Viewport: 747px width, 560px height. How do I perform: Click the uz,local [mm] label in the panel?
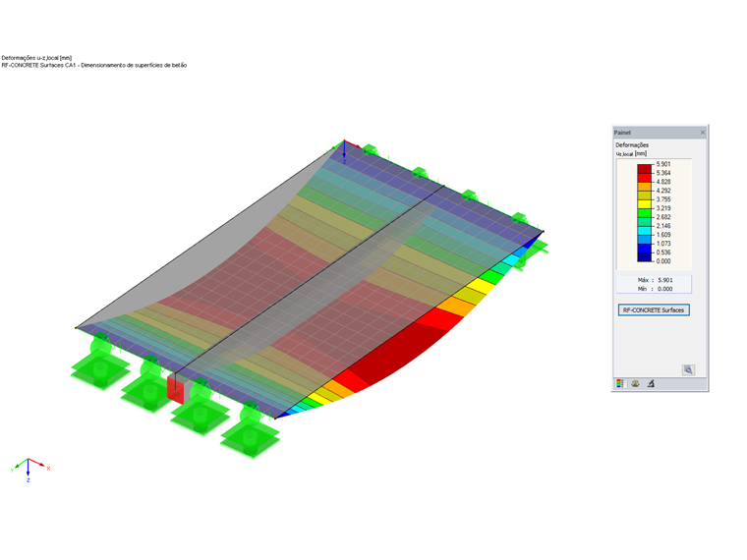click(631, 154)
